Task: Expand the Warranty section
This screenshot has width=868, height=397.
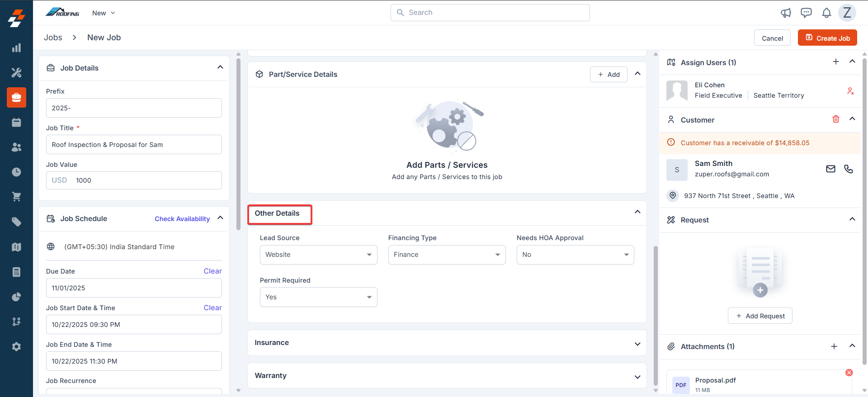Action: (x=637, y=377)
